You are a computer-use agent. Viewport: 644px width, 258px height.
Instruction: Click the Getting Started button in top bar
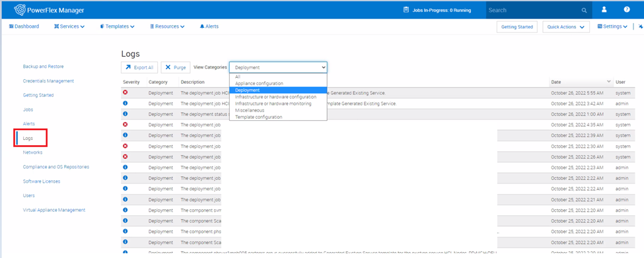(517, 27)
